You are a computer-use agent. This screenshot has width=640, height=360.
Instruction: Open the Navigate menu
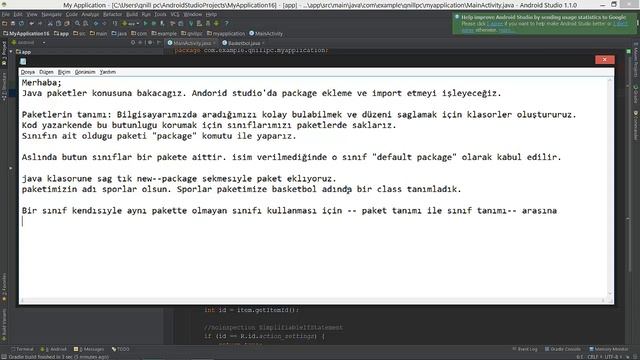click(51, 14)
